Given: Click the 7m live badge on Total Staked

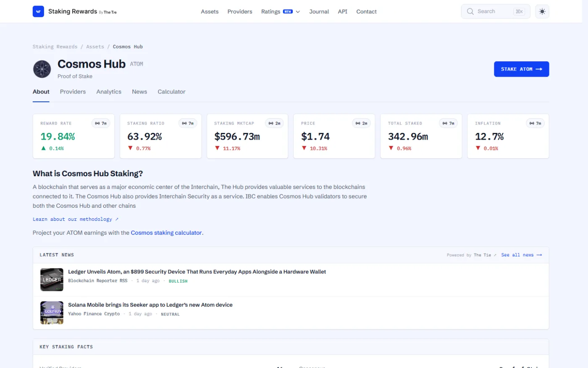Looking at the screenshot, I should point(449,123).
